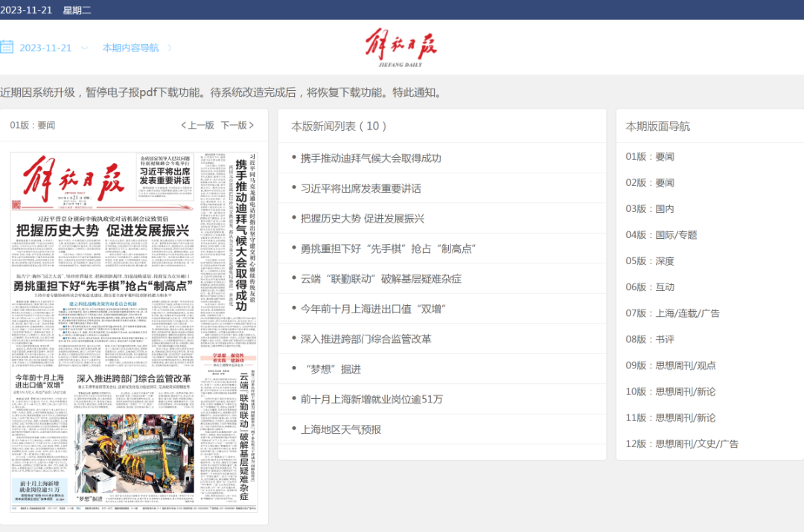Screen dimensions: 804x532
Task: Go to next page via 下一版
Action: click(237, 125)
